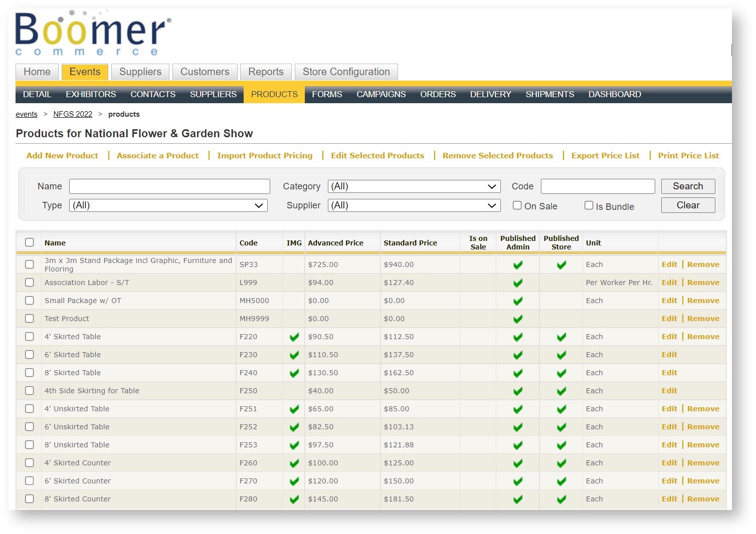Screen dimensions: 756x534
Task: Click the Published Admin checkmark for Test Product
Action: pos(517,319)
